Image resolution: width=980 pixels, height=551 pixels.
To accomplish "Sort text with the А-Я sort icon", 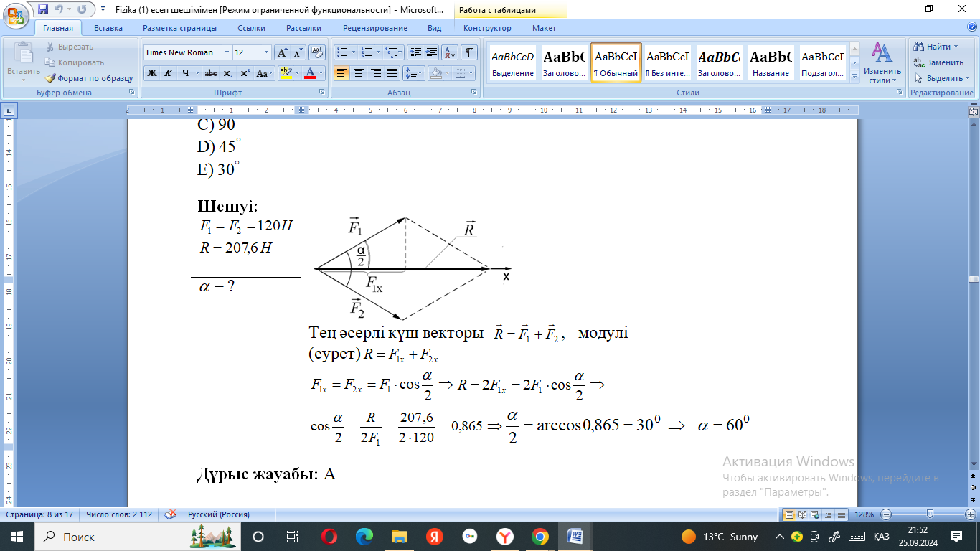I will (450, 52).
